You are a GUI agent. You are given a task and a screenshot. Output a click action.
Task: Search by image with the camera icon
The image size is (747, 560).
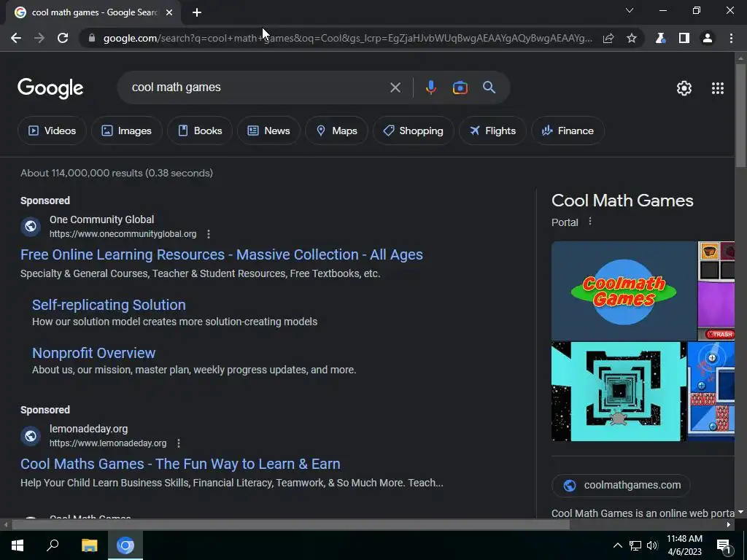460,87
